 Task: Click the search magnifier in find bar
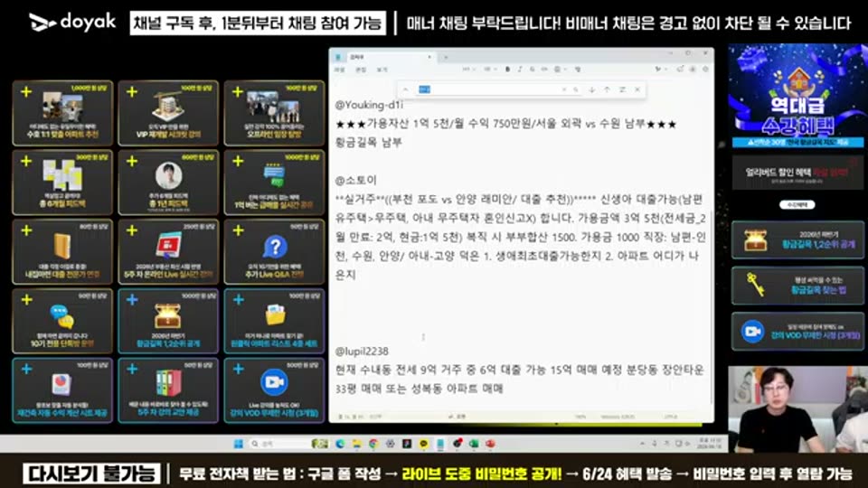[x=576, y=89]
